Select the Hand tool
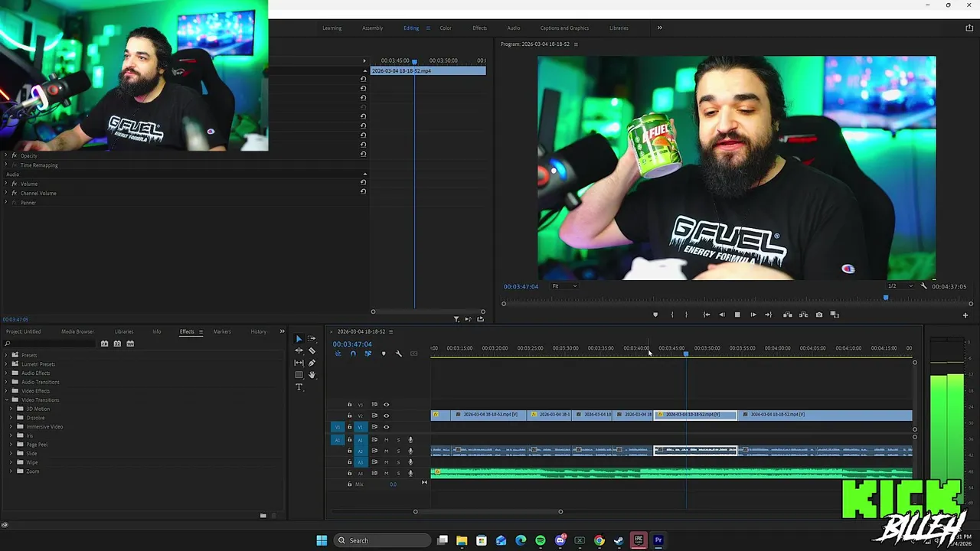Image resolution: width=980 pixels, height=551 pixels. pyautogui.click(x=312, y=375)
